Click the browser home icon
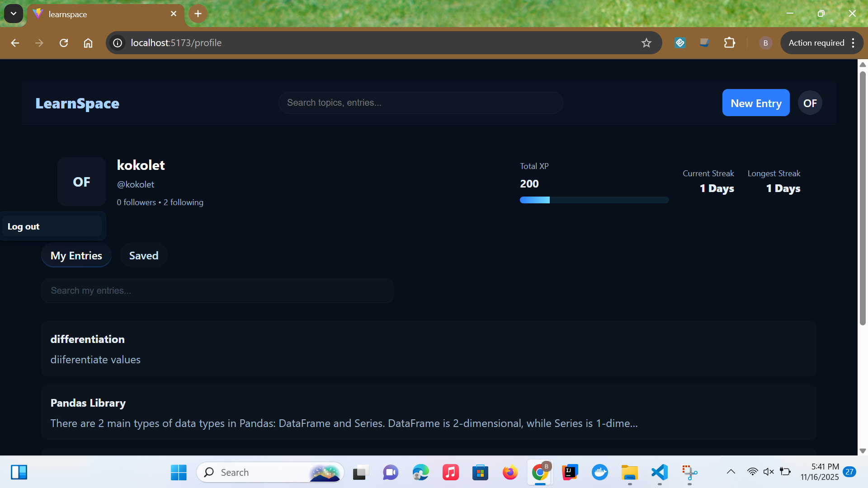 pyautogui.click(x=88, y=43)
